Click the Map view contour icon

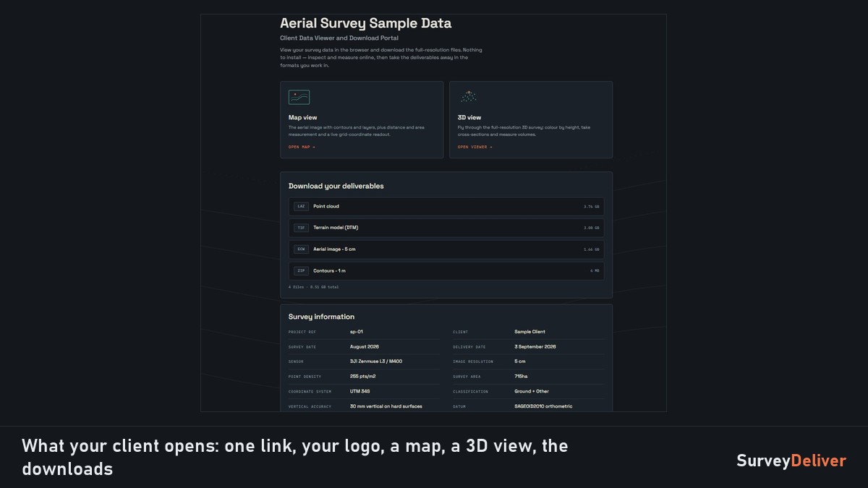click(299, 97)
